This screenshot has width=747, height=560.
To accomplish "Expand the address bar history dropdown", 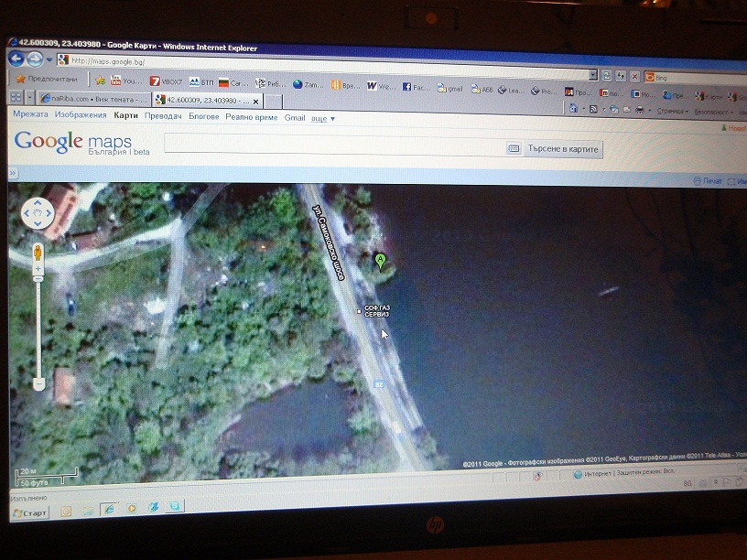I will tap(593, 75).
